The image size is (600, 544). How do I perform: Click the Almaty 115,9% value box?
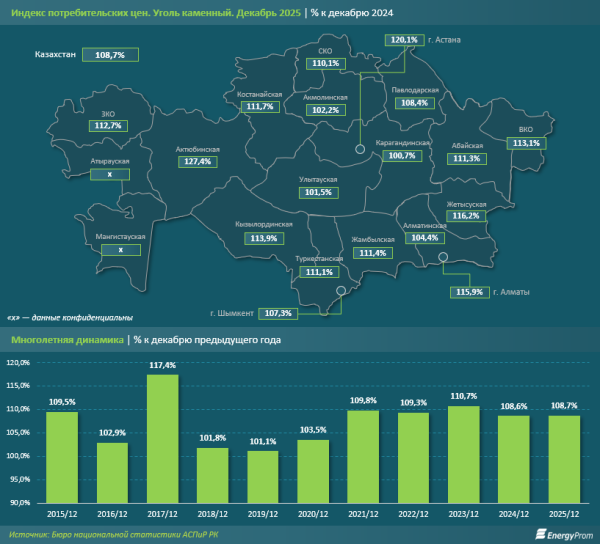point(469,292)
